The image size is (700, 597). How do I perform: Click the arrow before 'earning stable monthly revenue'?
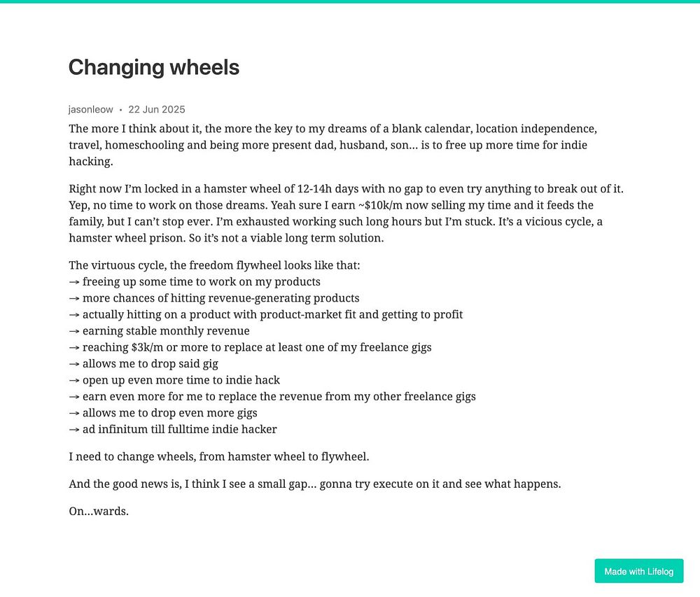click(74, 332)
